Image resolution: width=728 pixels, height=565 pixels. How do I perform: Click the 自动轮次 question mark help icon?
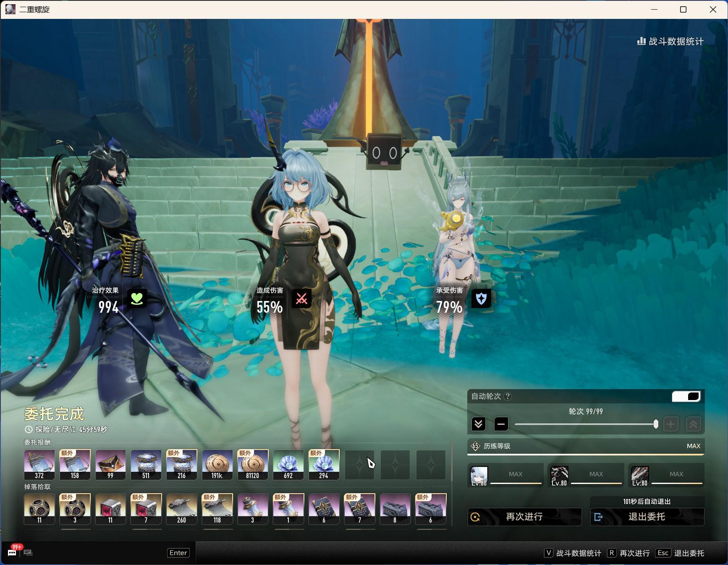508,396
